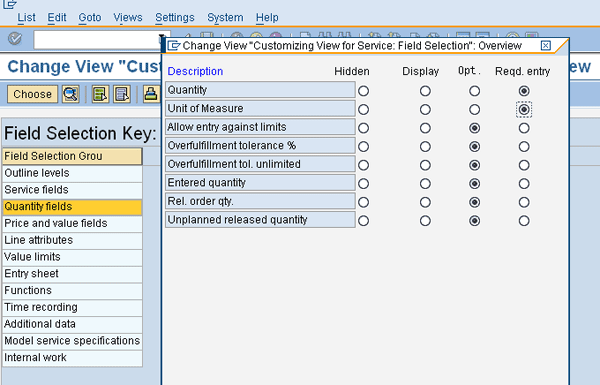
Task: Click the green checkmark Enter icon
Action: pyautogui.click(x=15, y=39)
